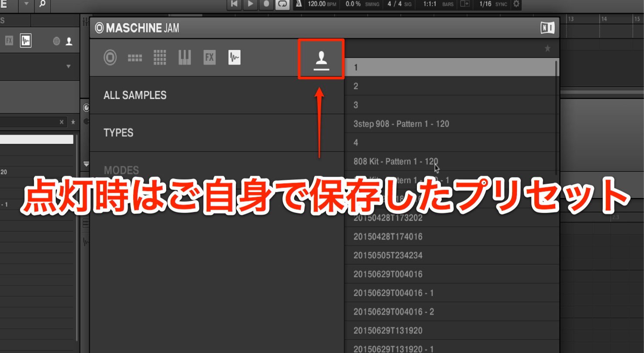Click the user content icon in the left panel

69,41
